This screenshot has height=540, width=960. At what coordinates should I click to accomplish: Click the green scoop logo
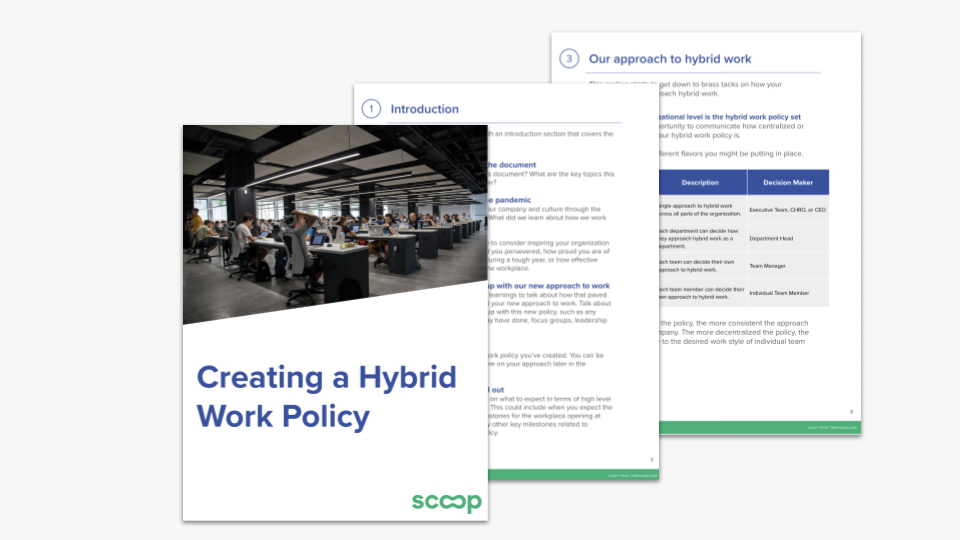(447, 501)
